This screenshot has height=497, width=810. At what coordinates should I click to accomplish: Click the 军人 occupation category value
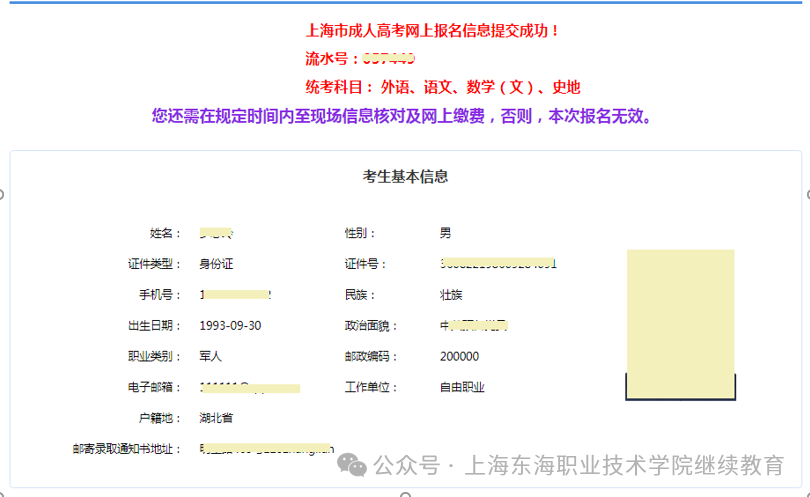coord(210,357)
